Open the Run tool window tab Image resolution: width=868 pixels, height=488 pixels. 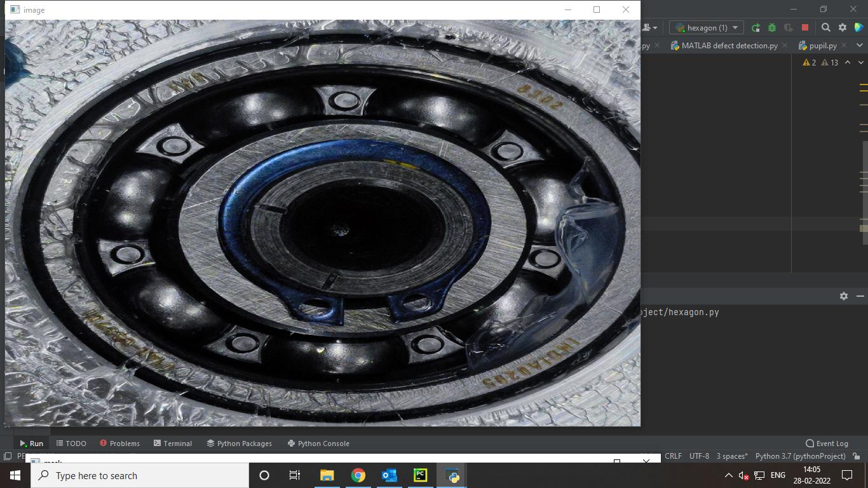[31, 444]
